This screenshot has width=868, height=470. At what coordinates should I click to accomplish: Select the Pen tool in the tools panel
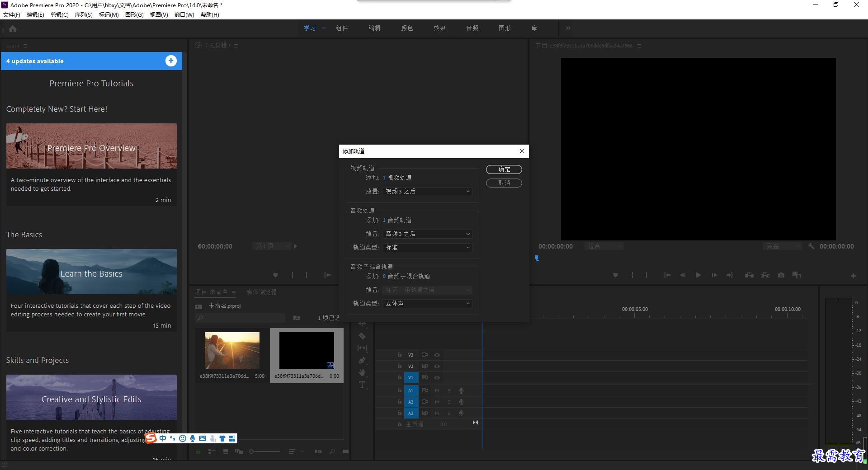click(x=362, y=360)
